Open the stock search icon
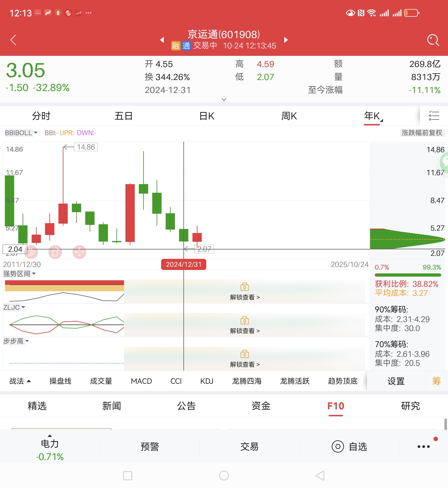This screenshot has height=488, width=448. click(x=433, y=40)
